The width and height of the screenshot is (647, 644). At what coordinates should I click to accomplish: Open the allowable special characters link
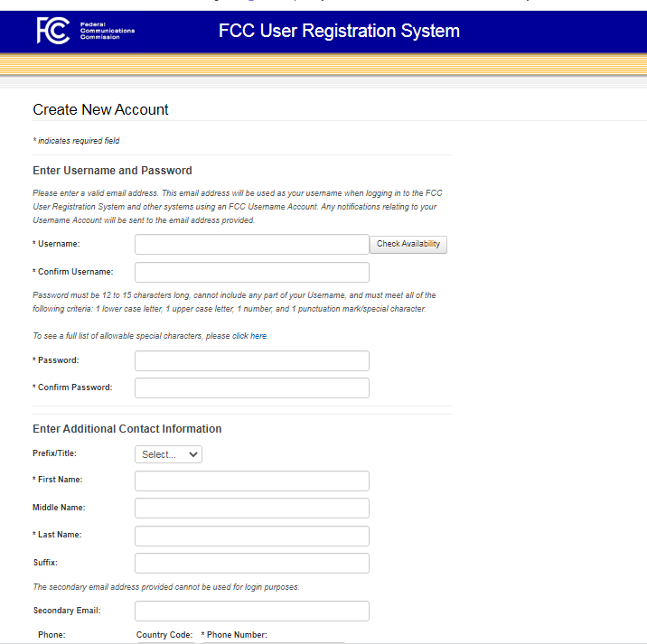pyautogui.click(x=249, y=336)
